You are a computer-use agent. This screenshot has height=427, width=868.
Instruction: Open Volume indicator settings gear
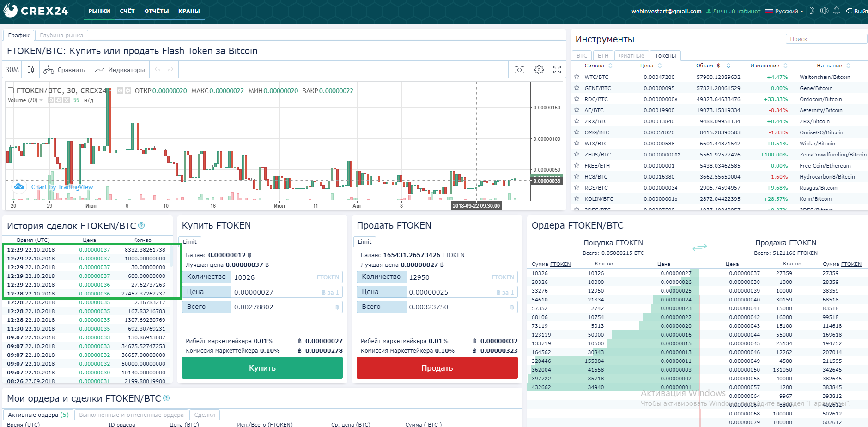point(59,100)
